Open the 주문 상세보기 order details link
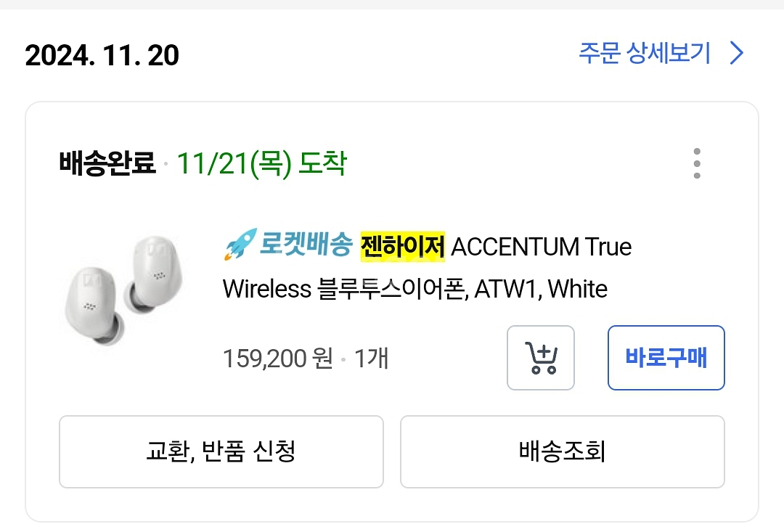 (645, 53)
